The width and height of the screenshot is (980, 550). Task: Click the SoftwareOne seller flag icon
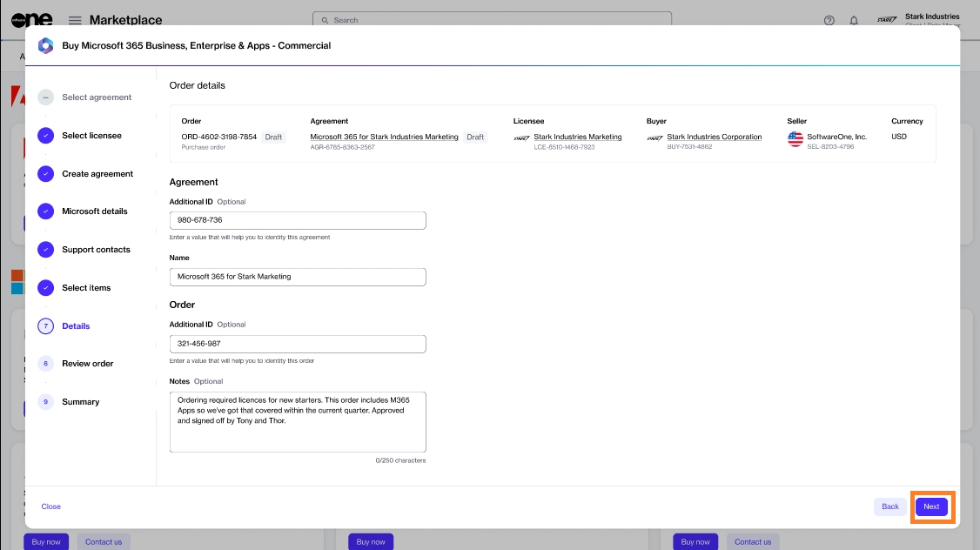pos(795,139)
